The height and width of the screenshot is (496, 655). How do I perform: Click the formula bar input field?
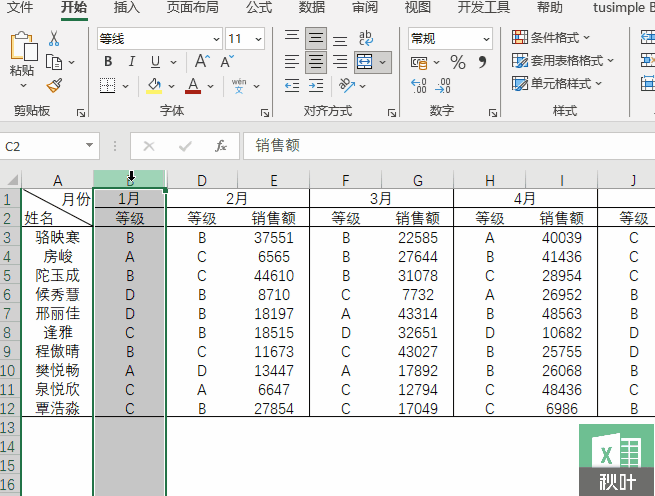449,146
